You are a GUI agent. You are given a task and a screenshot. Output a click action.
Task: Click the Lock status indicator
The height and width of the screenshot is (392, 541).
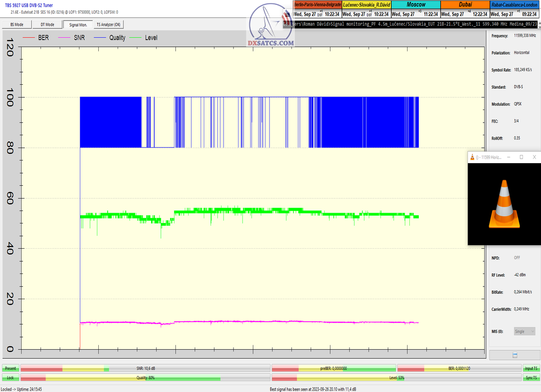[x=10, y=378]
